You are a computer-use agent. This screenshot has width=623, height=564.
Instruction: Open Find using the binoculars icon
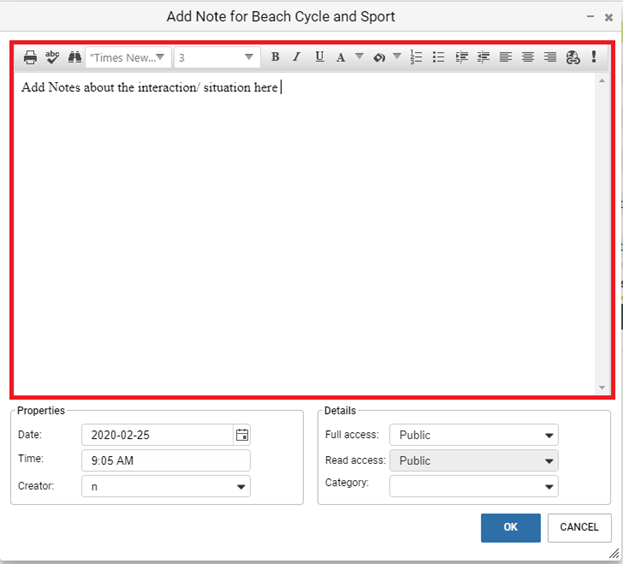(x=74, y=58)
